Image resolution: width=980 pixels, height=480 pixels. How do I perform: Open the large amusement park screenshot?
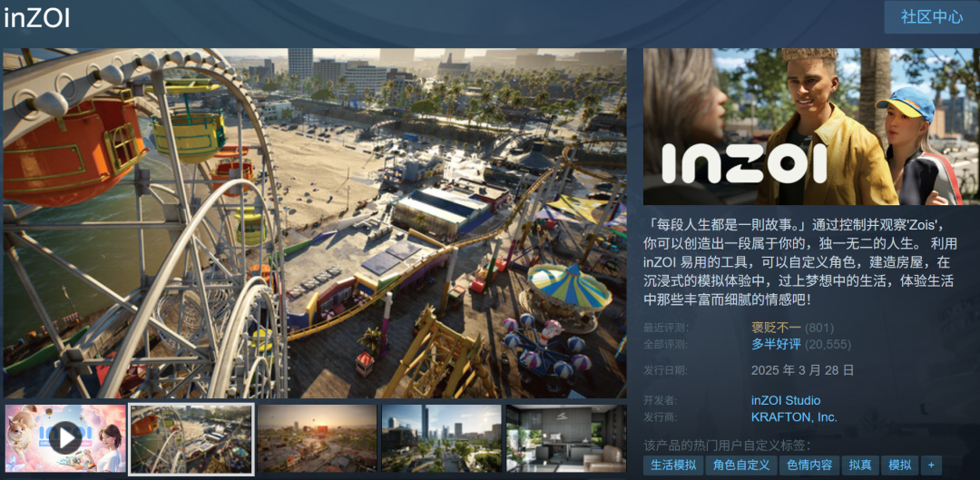pyautogui.click(x=314, y=223)
